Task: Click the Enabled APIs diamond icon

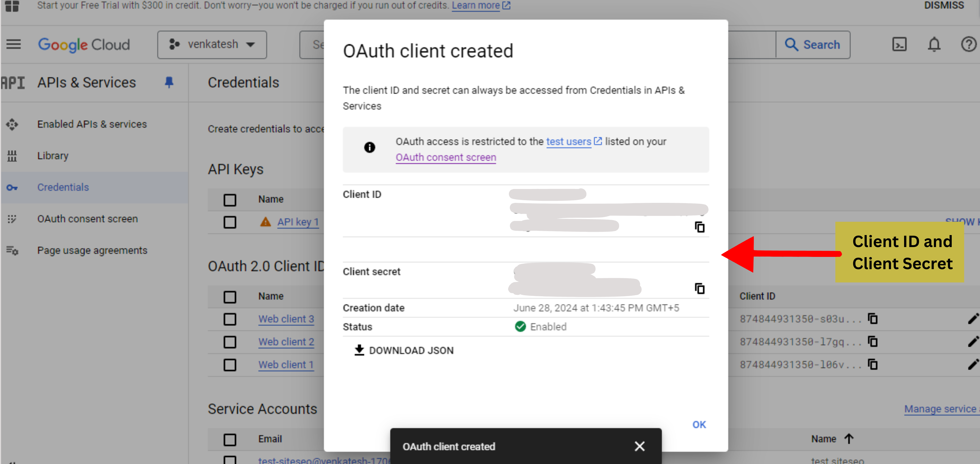Action: tap(12, 124)
